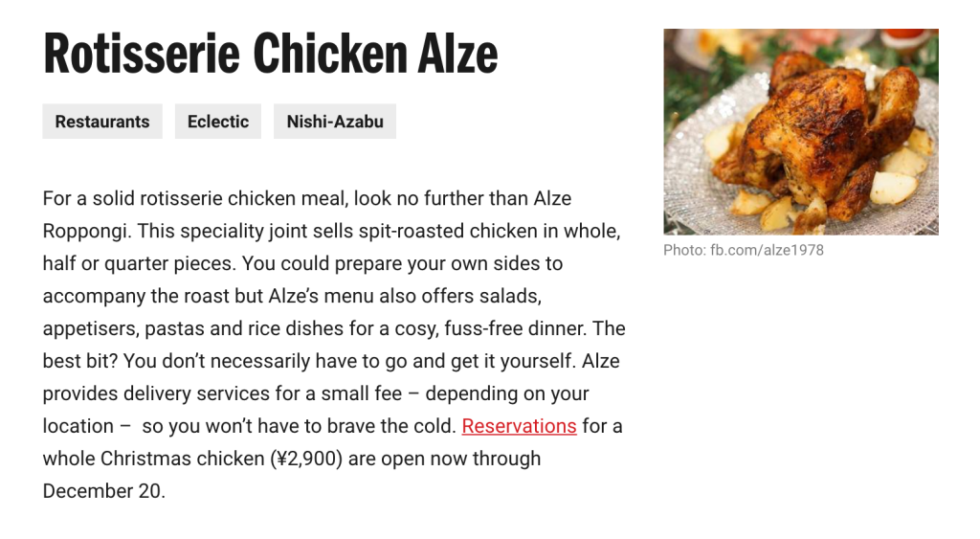Follow the red Reservations link
980x539 pixels.
pyautogui.click(x=519, y=426)
